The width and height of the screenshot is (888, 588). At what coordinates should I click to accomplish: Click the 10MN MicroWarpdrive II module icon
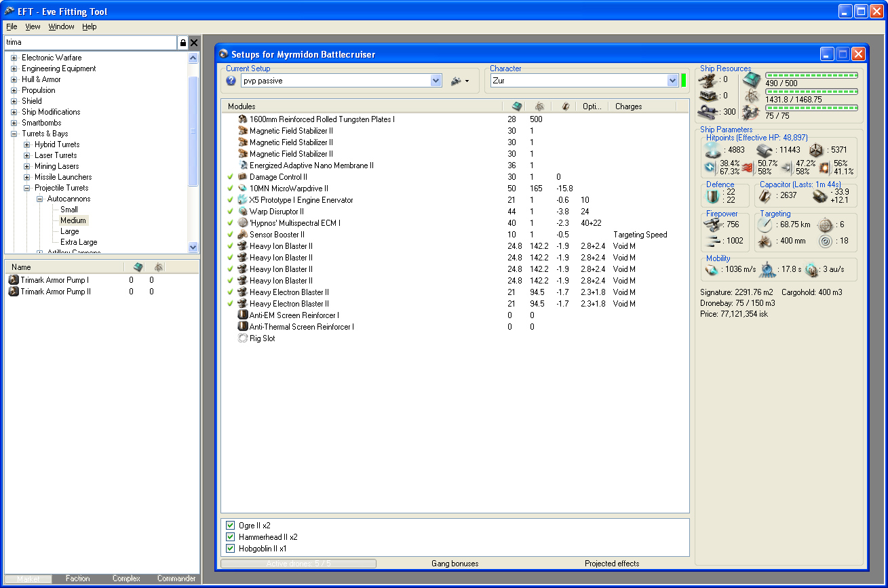[243, 189]
